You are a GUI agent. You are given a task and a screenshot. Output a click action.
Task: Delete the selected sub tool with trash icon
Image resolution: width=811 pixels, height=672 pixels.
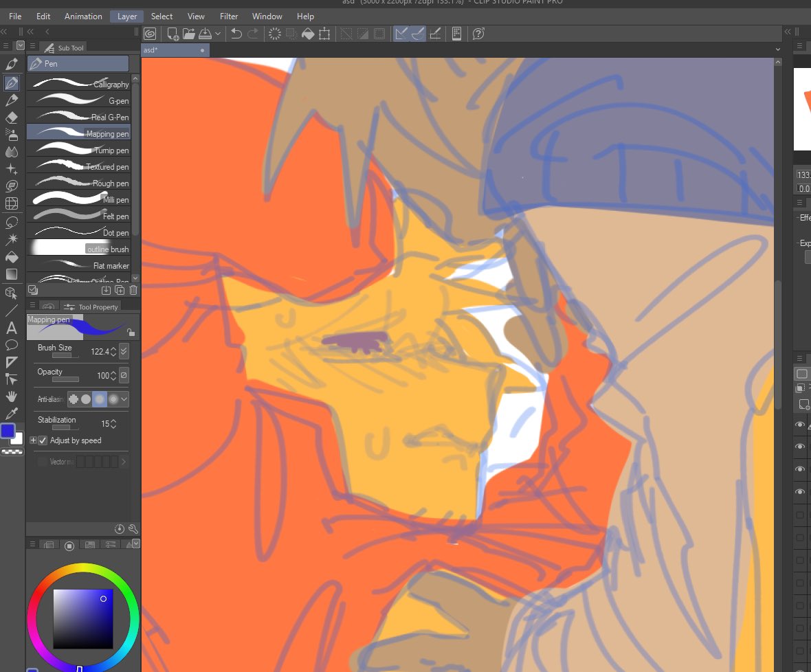click(x=133, y=291)
